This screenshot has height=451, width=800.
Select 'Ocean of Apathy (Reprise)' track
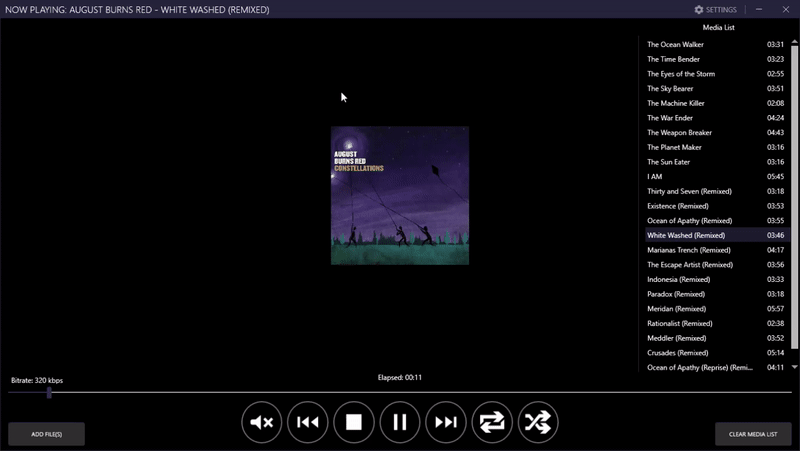[x=715, y=367]
